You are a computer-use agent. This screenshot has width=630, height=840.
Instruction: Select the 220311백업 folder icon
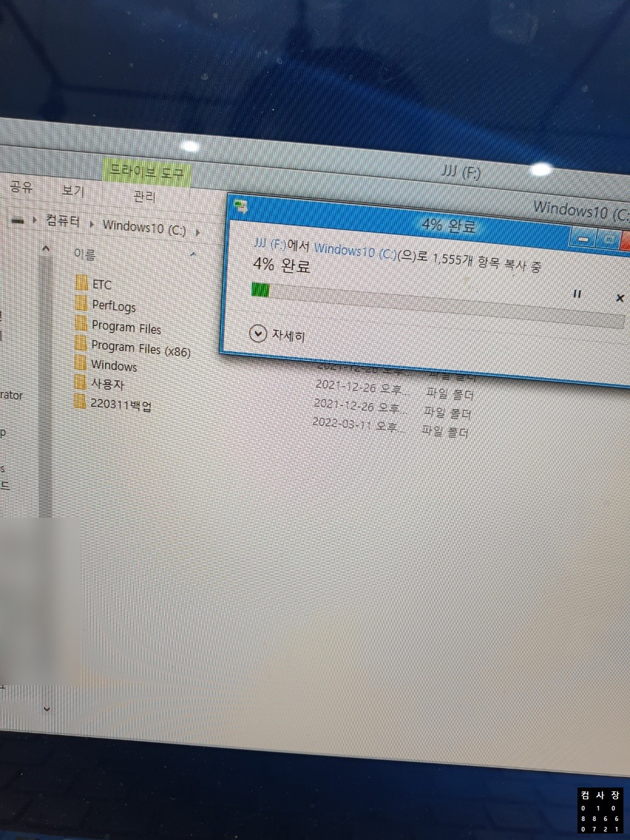(80, 402)
